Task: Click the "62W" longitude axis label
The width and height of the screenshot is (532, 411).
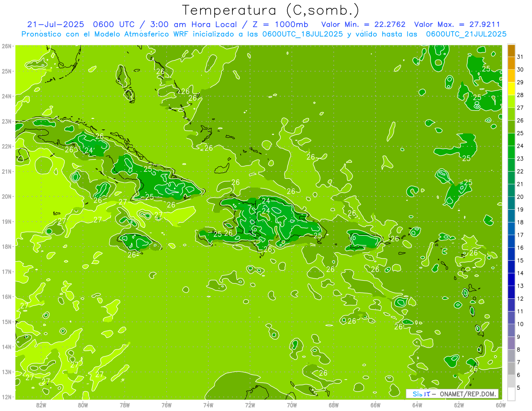Action: [x=459, y=404]
